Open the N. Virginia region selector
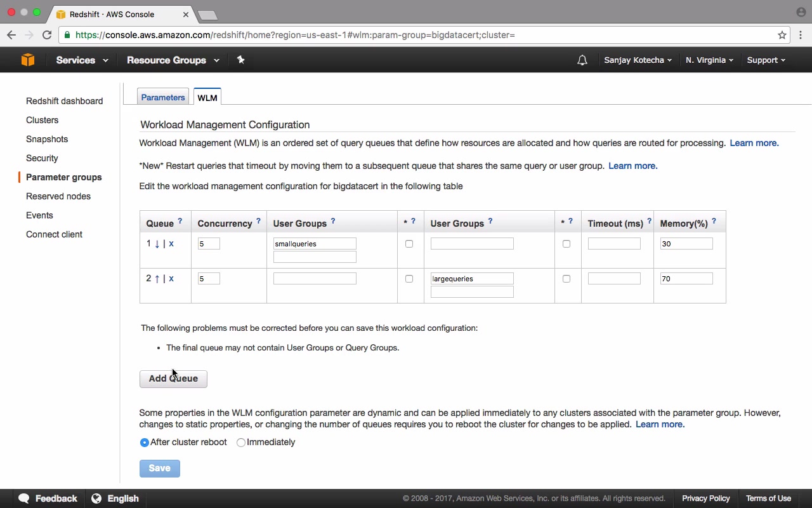This screenshot has width=812, height=508. 709,60
